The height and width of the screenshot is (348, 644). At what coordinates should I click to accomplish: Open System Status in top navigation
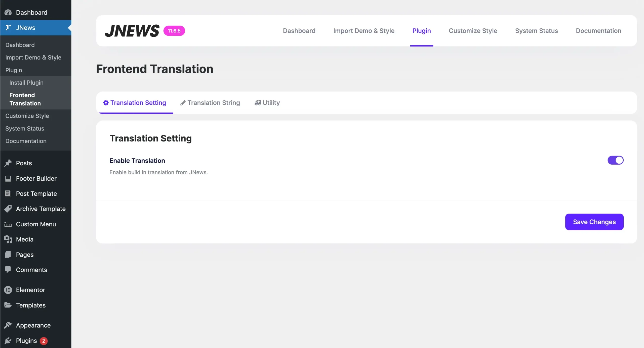click(536, 31)
